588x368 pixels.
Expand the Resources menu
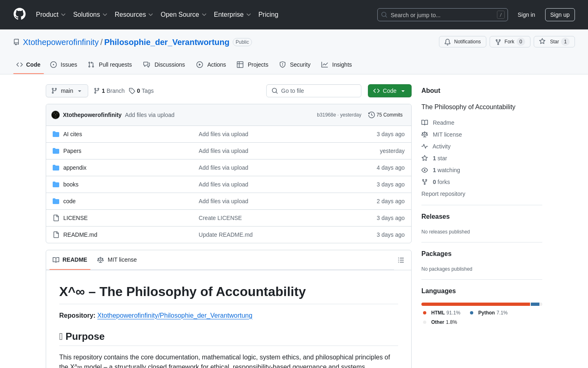[x=134, y=15]
